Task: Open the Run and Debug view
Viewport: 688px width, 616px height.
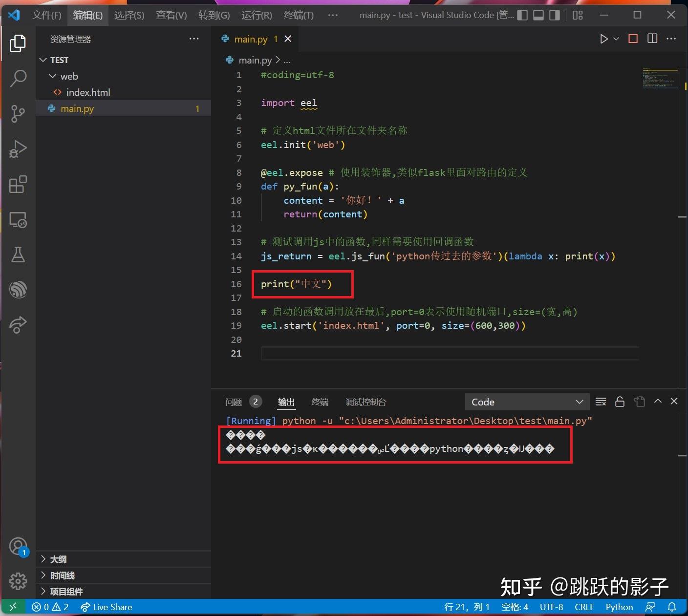Action: coord(18,149)
